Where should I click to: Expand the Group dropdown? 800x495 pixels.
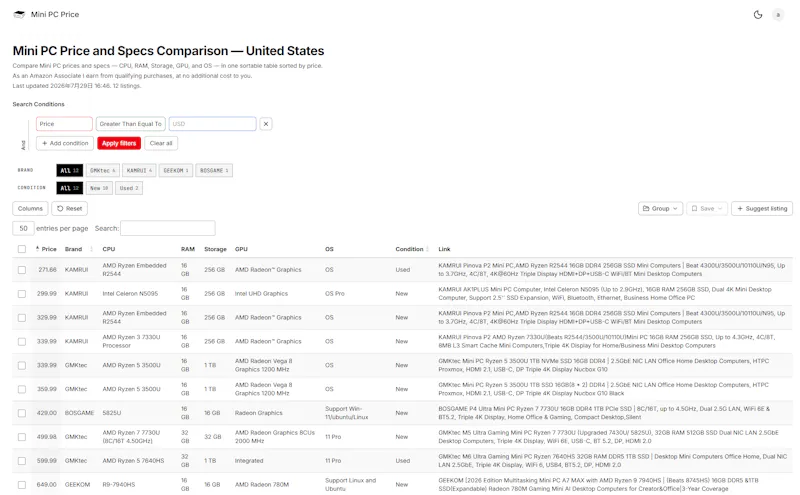[x=660, y=208]
